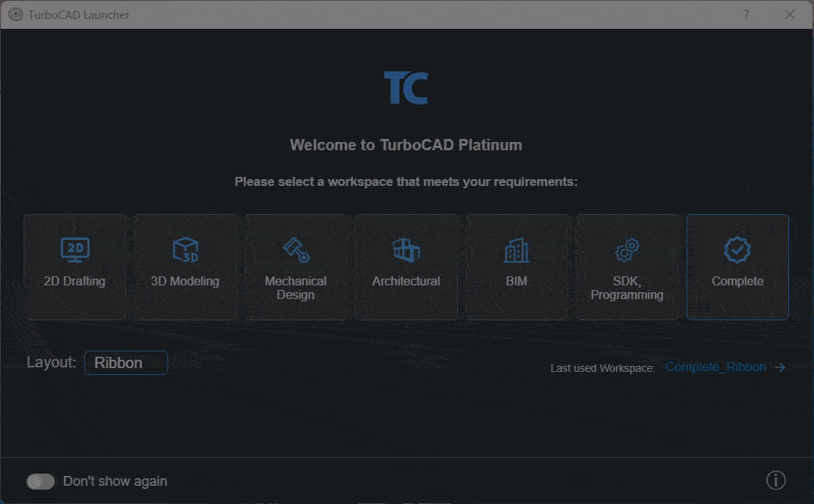Pick the SDK Programming gears icon
Image resolution: width=814 pixels, height=504 pixels.
[x=627, y=250]
